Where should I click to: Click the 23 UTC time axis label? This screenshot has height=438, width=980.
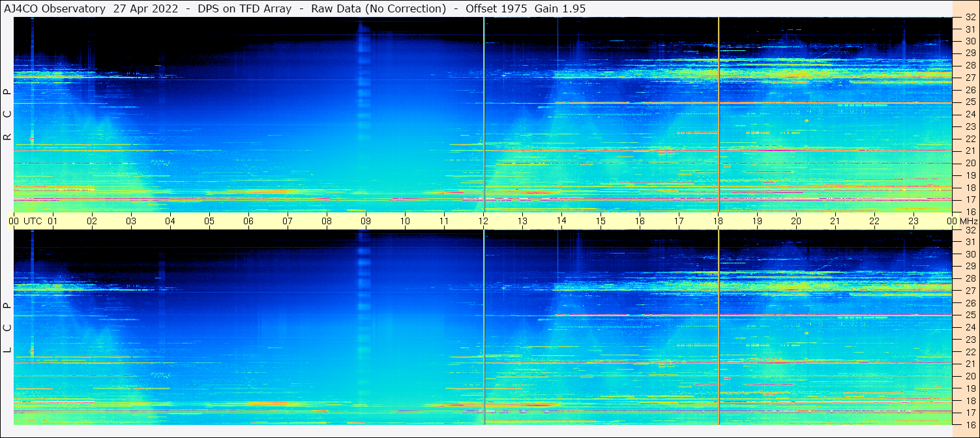point(913,221)
